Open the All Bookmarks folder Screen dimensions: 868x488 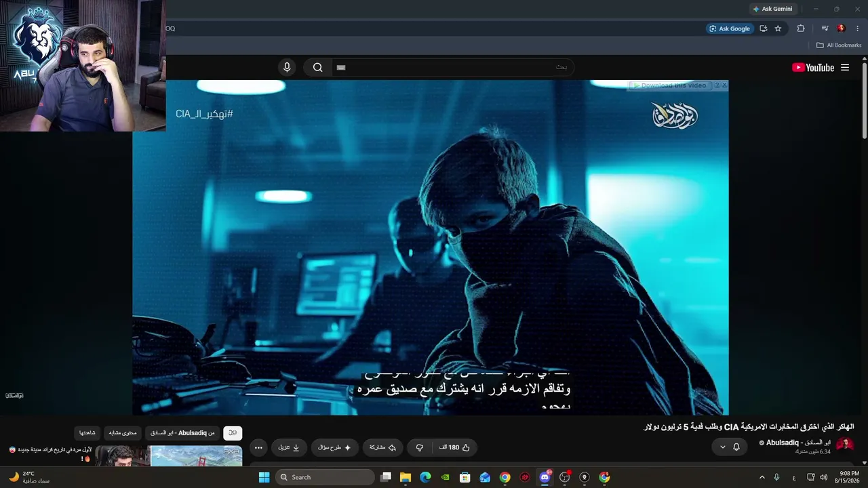839,45
